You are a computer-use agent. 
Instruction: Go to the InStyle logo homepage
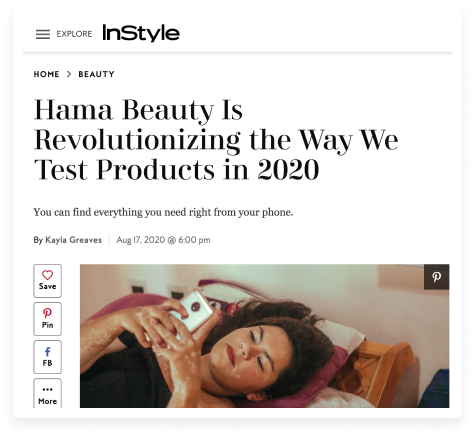point(141,33)
